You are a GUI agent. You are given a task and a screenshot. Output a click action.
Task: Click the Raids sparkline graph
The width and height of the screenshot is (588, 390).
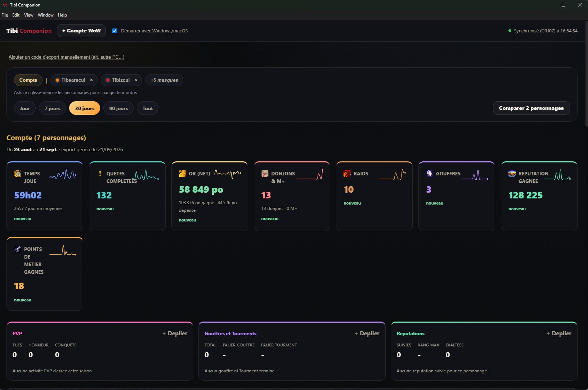click(x=392, y=175)
